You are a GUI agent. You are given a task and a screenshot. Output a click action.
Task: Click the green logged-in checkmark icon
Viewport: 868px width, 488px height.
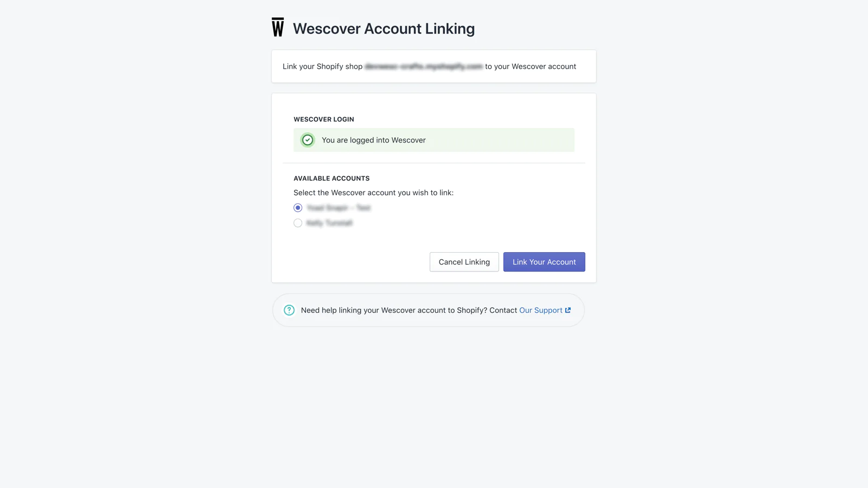[x=308, y=140]
